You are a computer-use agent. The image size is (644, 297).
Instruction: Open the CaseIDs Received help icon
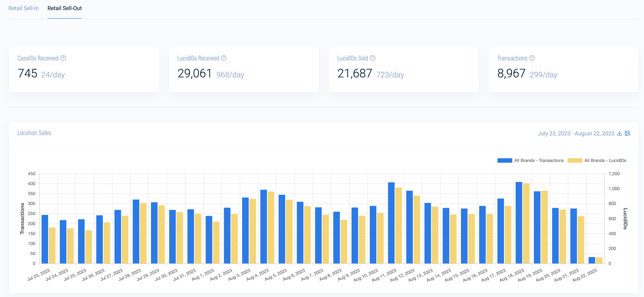tap(63, 58)
